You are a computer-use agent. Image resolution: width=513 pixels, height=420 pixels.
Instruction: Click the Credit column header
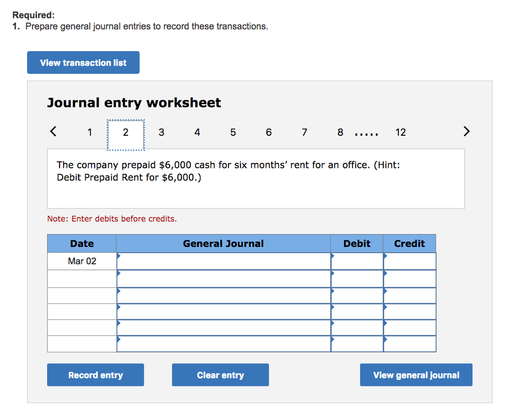(x=410, y=244)
